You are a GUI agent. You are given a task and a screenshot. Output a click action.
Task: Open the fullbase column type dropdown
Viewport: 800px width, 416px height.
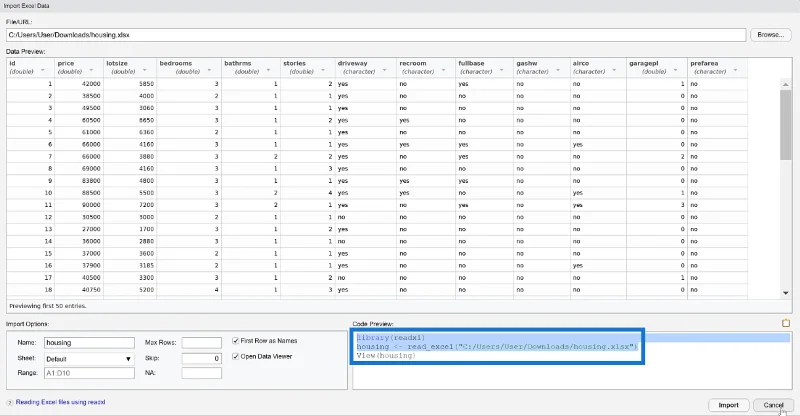(x=502, y=70)
